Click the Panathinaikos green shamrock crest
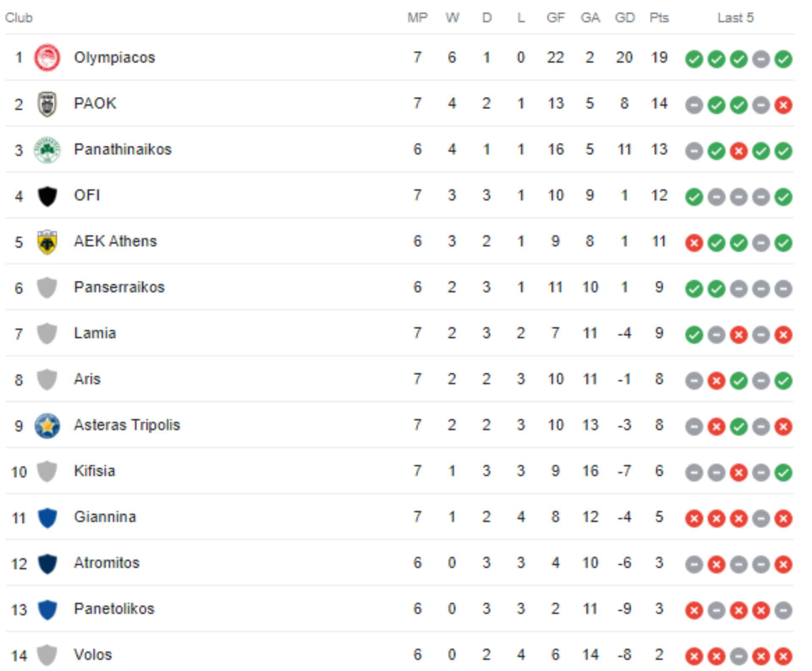The height and width of the screenshot is (671, 812). [47, 150]
